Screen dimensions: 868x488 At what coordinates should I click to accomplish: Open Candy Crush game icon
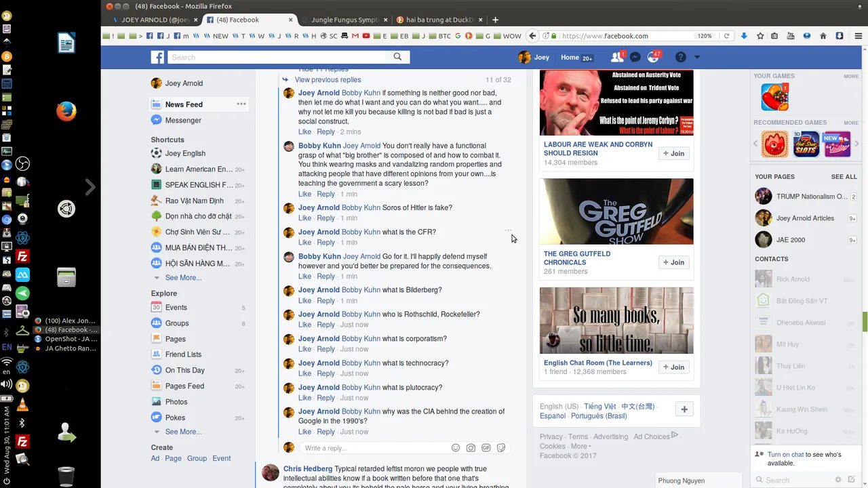pos(774,97)
